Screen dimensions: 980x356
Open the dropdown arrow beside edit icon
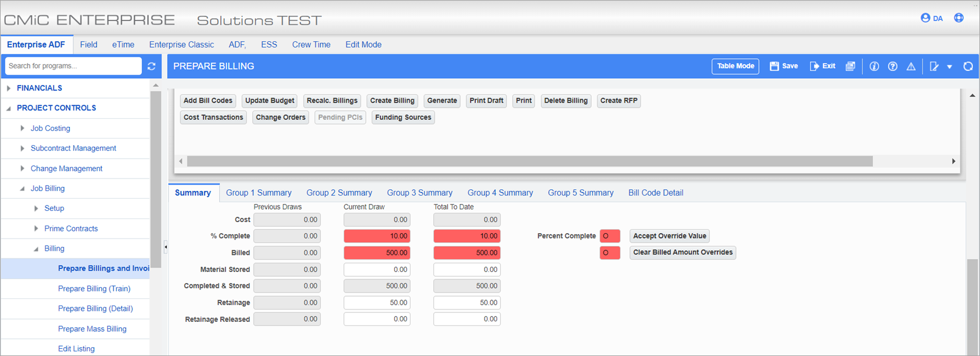949,67
